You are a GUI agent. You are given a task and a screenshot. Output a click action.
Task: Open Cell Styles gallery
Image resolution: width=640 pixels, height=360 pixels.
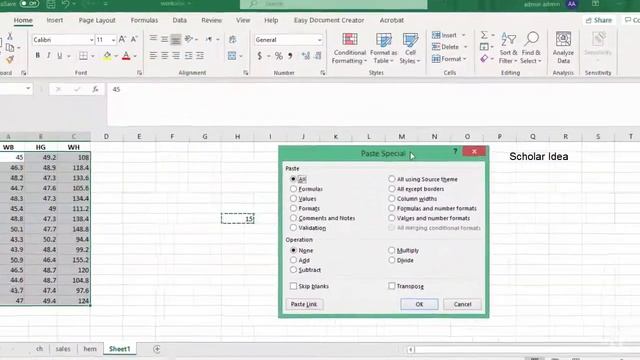point(410,48)
